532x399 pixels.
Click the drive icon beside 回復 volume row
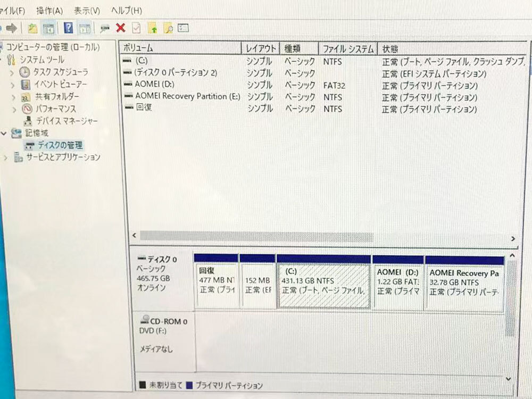click(x=129, y=107)
